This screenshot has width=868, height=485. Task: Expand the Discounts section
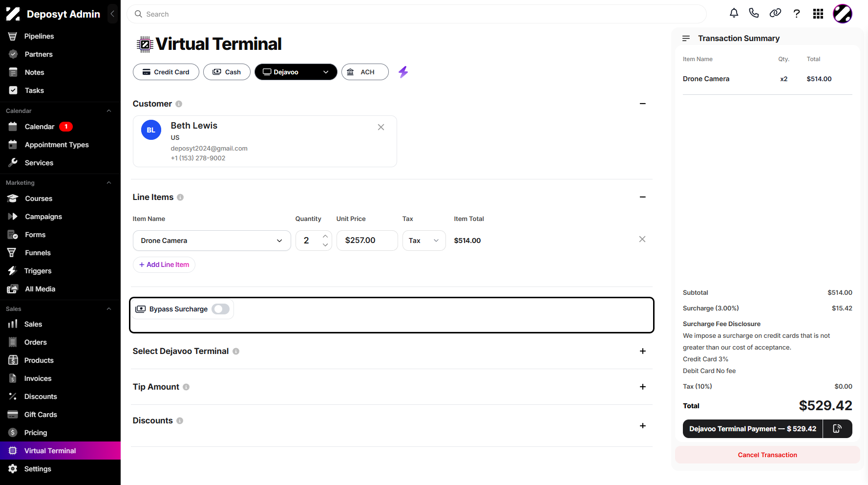coord(643,426)
